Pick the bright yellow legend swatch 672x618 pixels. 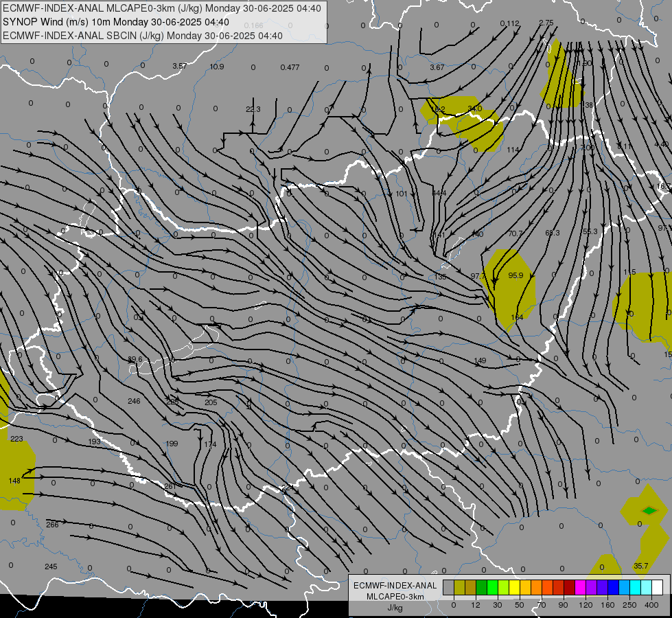click(x=514, y=587)
